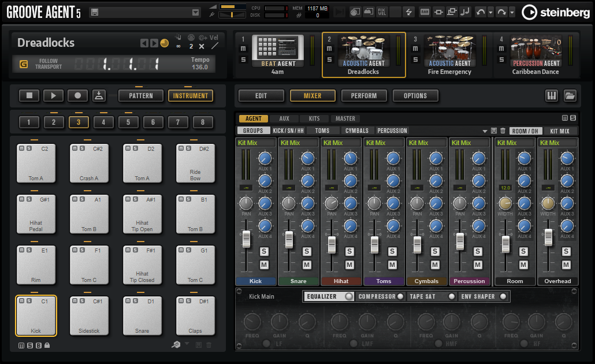595x364 pixels.
Task: Solo the Cymbals mixer channel
Action: point(435,251)
